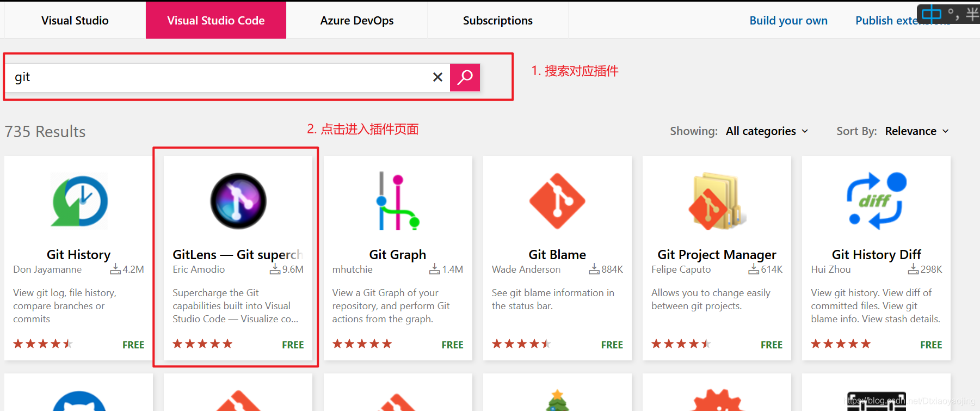Viewport: 980px width, 411px height.
Task: Click the Git History Diff star rating
Action: (841, 344)
